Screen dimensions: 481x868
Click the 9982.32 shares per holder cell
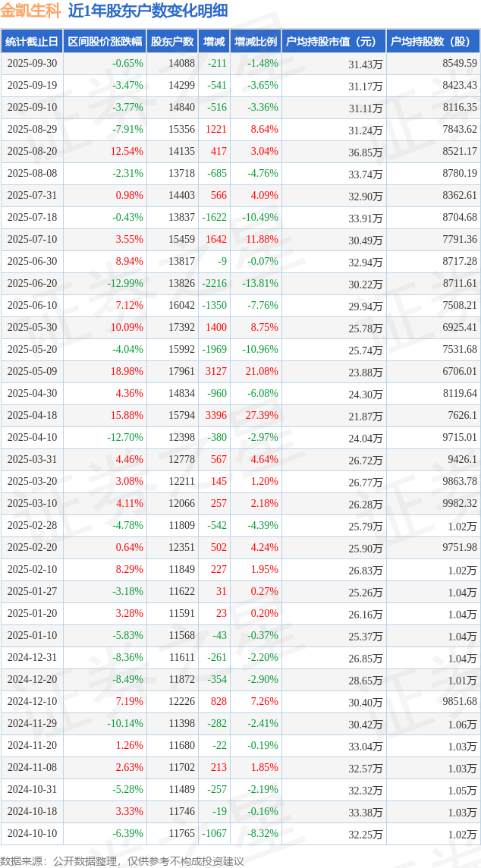[x=459, y=504]
